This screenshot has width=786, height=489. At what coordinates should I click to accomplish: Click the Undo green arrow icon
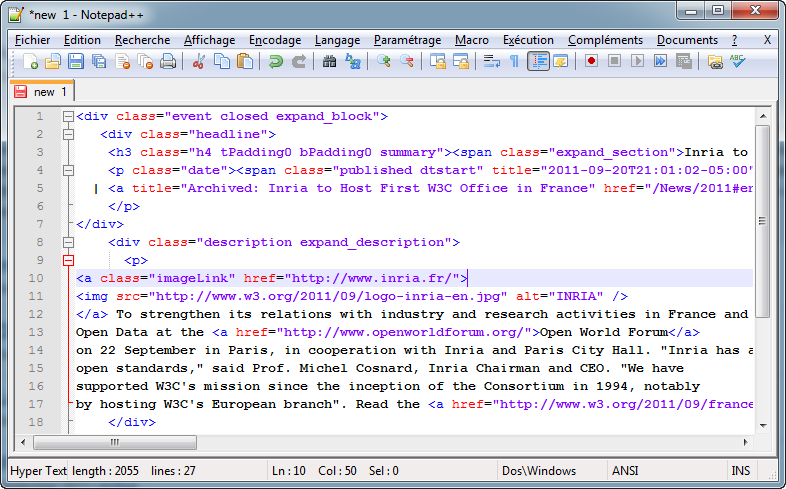(275, 62)
